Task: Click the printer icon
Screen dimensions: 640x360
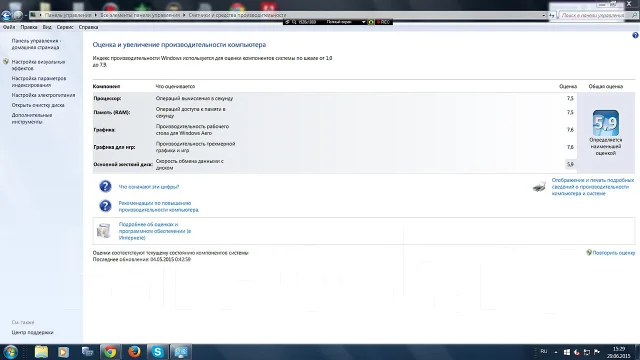Action: [x=539, y=187]
